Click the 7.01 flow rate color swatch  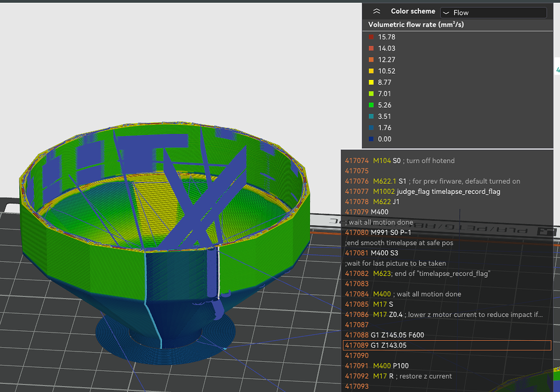[x=371, y=93]
